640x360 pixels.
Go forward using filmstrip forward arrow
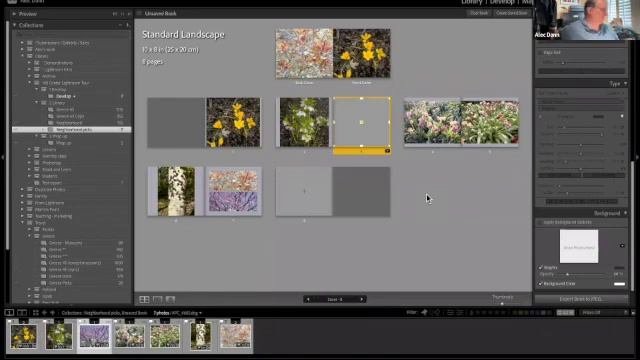tap(52, 313)
